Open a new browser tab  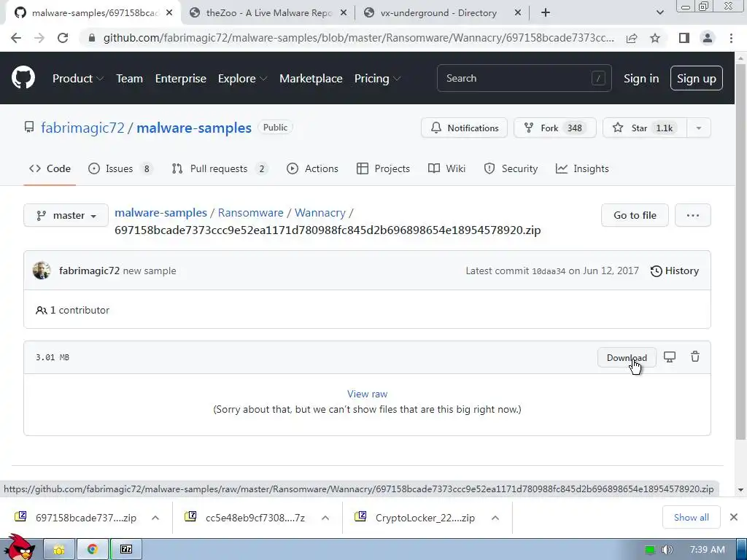pos(546,13)
